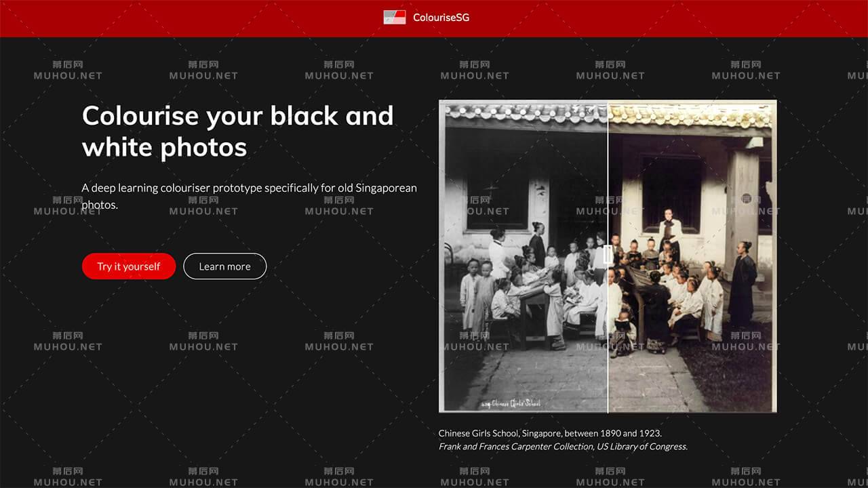Click the Chinese Girls School caption text

(x=550, y=433)
